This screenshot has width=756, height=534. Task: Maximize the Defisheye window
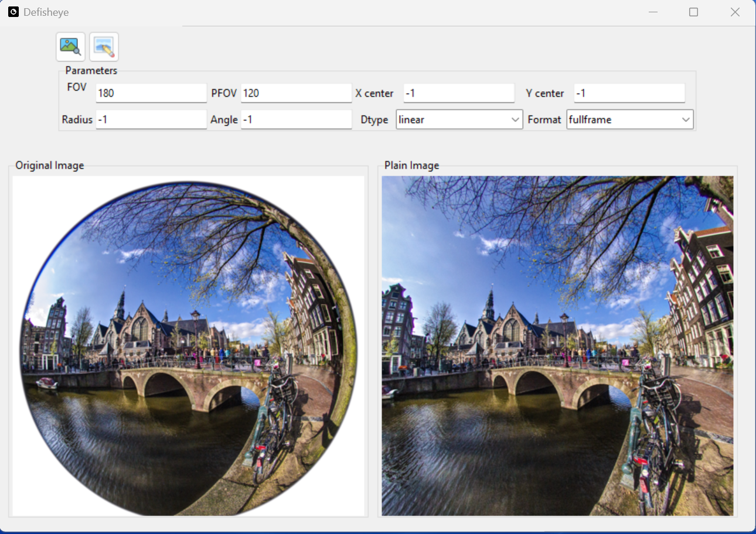(693, 12)
